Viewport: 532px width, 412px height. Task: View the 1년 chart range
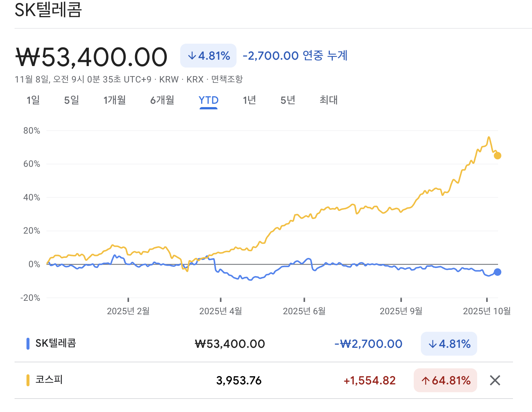[249, 100]
